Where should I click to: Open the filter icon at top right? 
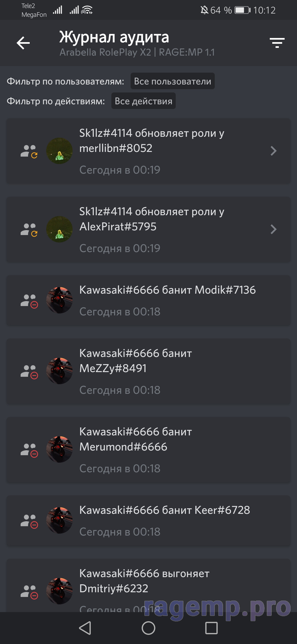tap(277, 43)
